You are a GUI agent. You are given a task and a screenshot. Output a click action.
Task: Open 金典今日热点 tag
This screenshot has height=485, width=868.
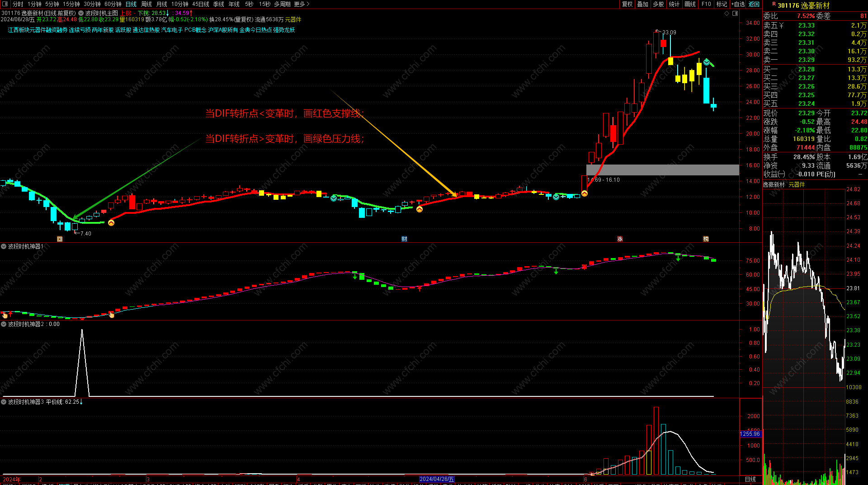tap(255, 30)
